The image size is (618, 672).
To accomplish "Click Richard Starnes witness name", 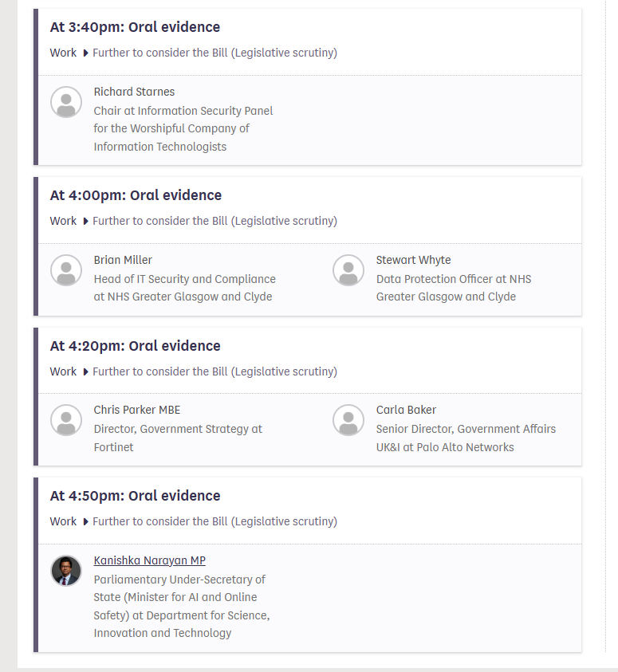I will coord(134,92).
